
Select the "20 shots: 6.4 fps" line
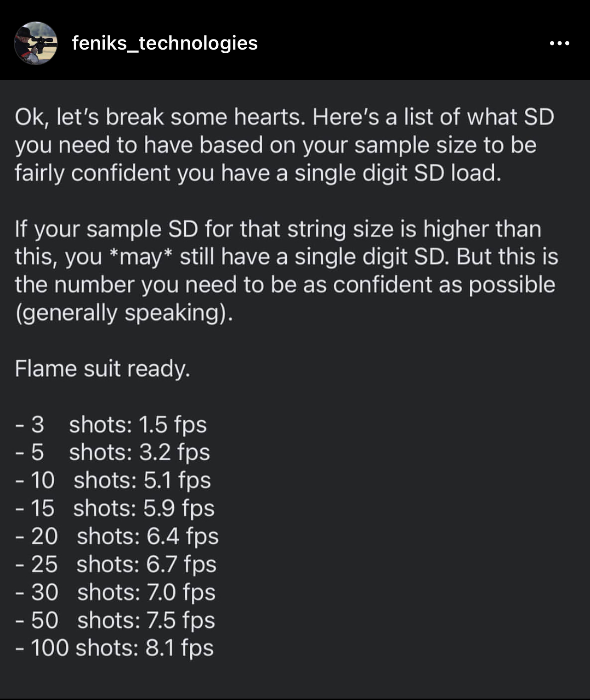pyautogui.click(x=117, y=536)
